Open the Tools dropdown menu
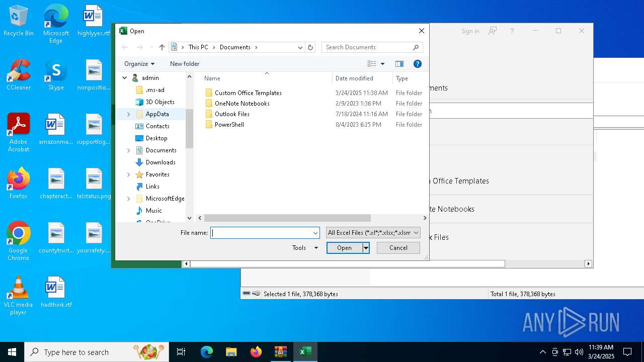Image resolution: width=644 pixels, height=362 pixels. (305, 247)
